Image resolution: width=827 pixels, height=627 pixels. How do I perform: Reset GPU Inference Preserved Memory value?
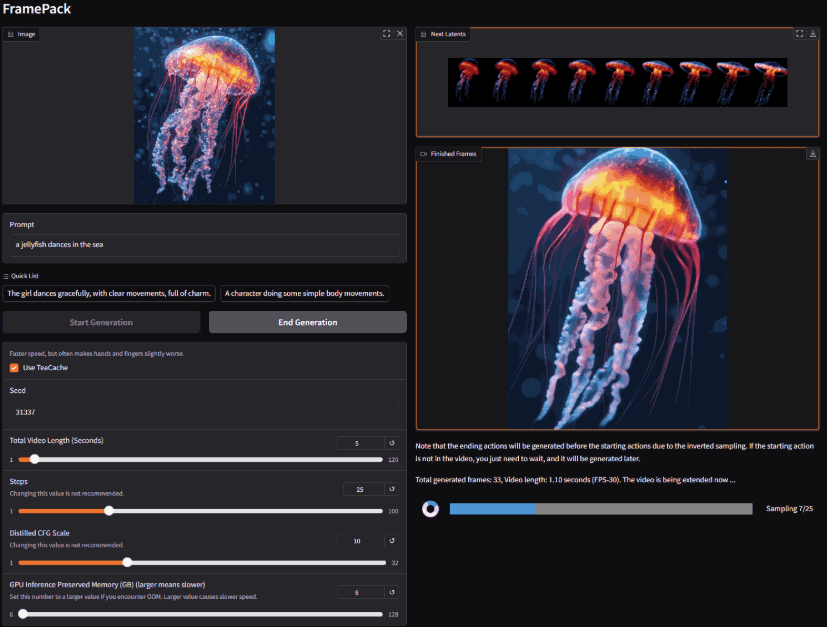[392, 592]
